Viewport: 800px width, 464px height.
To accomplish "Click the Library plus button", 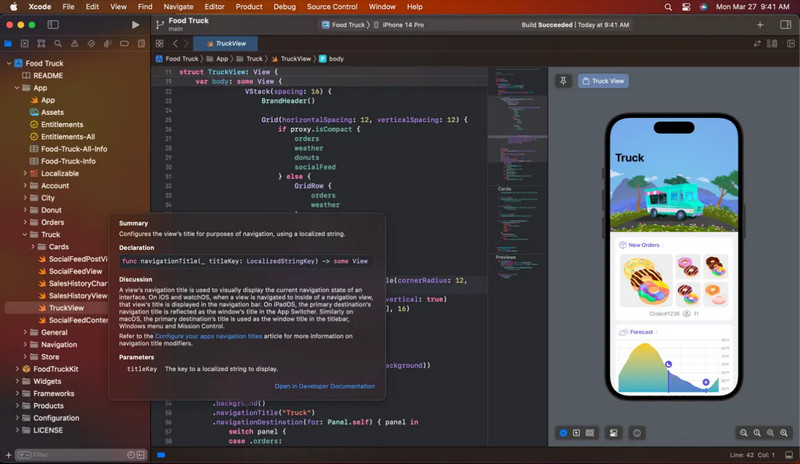I will point(760,25).
